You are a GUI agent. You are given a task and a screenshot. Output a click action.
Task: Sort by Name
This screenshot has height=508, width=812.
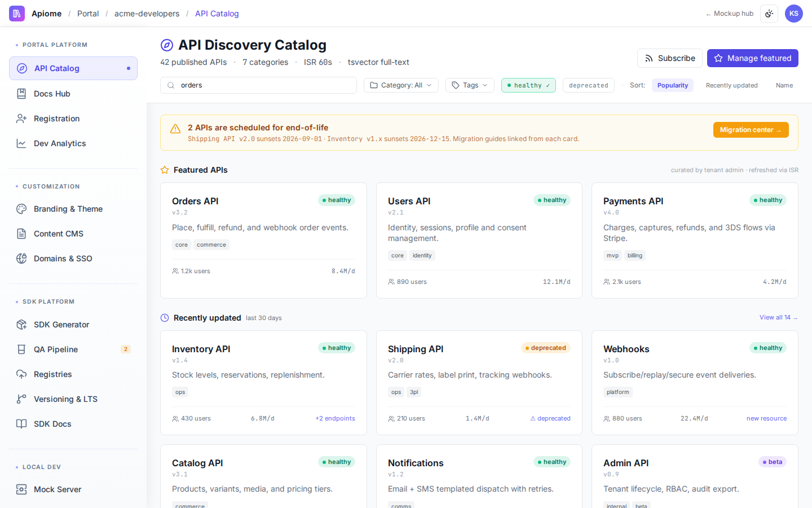click(x=784, y=85)
